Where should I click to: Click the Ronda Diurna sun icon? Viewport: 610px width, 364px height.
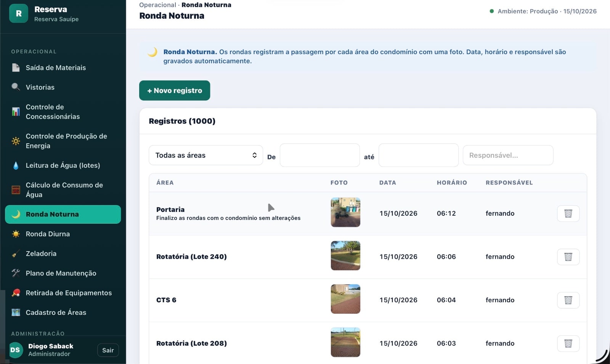tap(16, 234)
